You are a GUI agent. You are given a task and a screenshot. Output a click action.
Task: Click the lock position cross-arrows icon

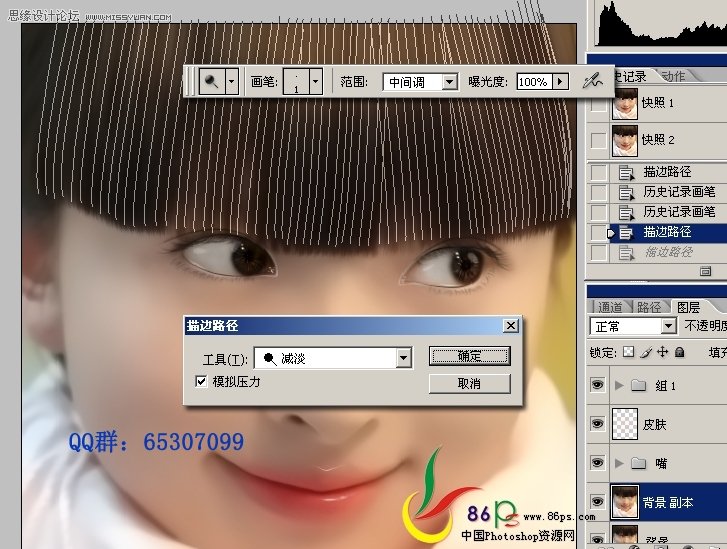[x=663, y=352]
